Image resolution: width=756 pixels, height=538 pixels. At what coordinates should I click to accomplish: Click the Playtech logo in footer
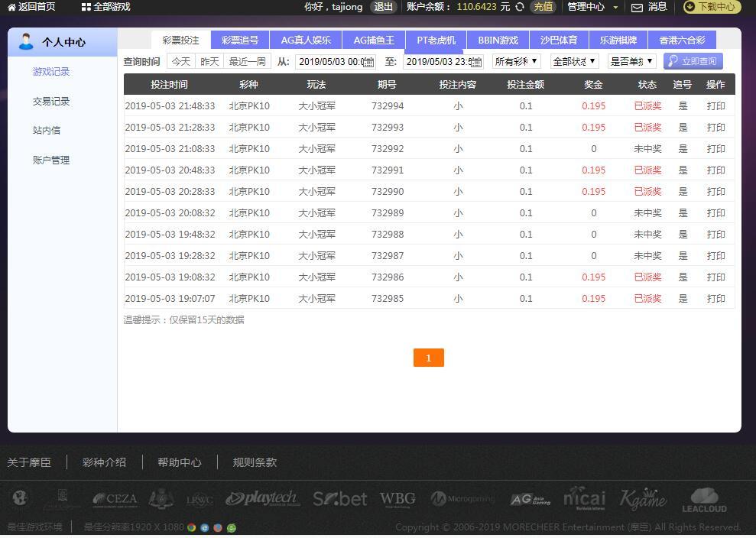coord(261,499)
